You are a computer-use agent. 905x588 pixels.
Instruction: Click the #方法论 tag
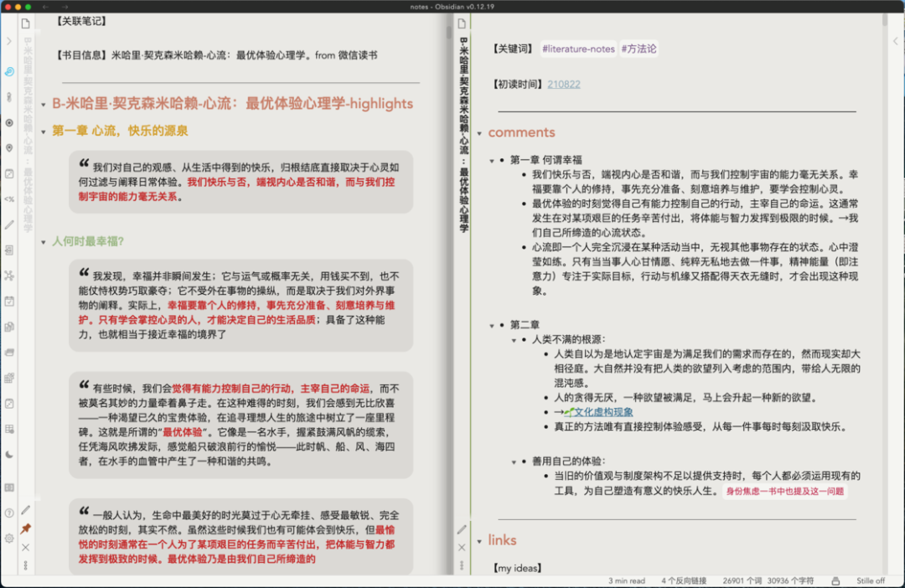[x=639, y=49]
